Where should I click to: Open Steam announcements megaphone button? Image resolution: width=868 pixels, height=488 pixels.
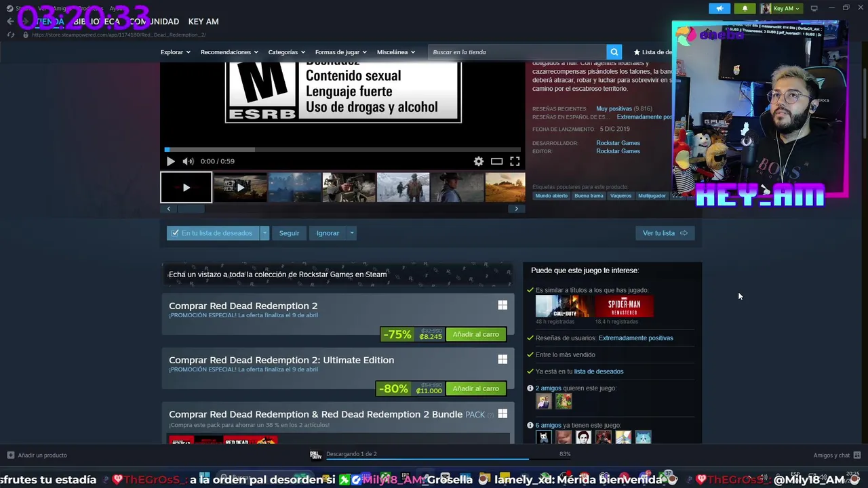[719, 8]
